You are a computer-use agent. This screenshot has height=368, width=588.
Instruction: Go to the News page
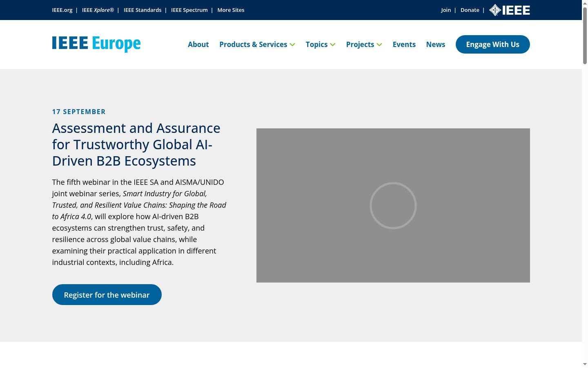[436, 44]
